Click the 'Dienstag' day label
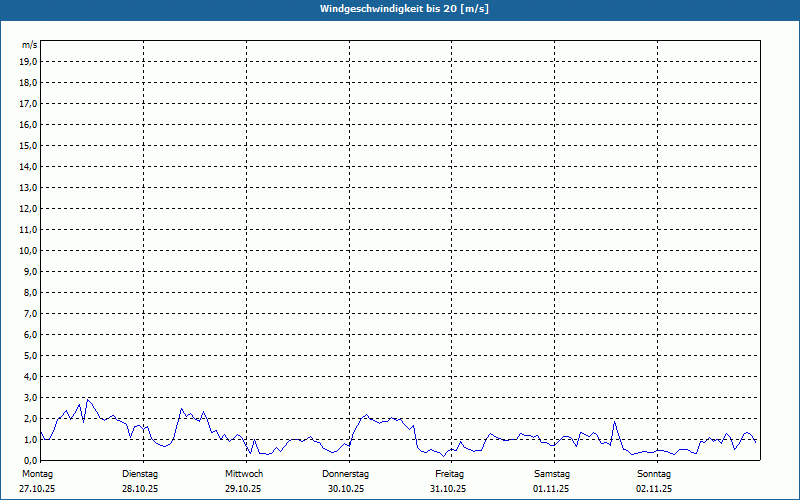800x500 pixels. 140,473
